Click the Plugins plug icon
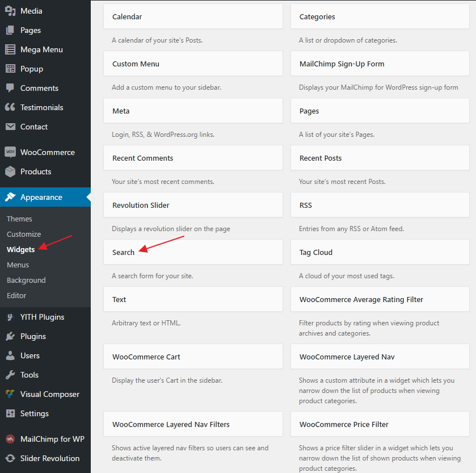The width and height of the screenshot is (476, 473). 10,336
